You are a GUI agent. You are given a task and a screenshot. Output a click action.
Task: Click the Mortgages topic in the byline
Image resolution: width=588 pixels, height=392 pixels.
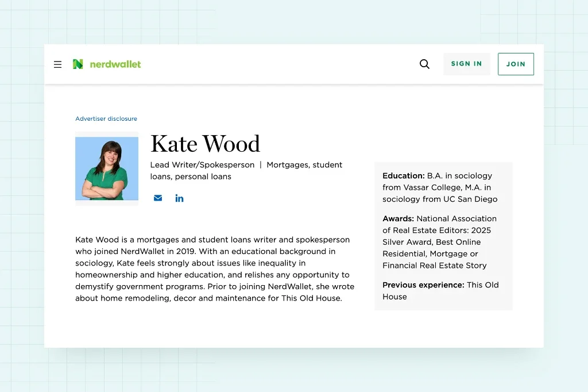[x=287, y=165]
